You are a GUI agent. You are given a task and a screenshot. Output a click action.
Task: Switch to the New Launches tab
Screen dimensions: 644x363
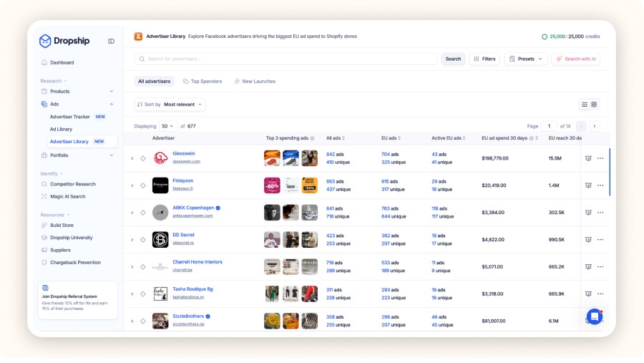pos(255,82)
